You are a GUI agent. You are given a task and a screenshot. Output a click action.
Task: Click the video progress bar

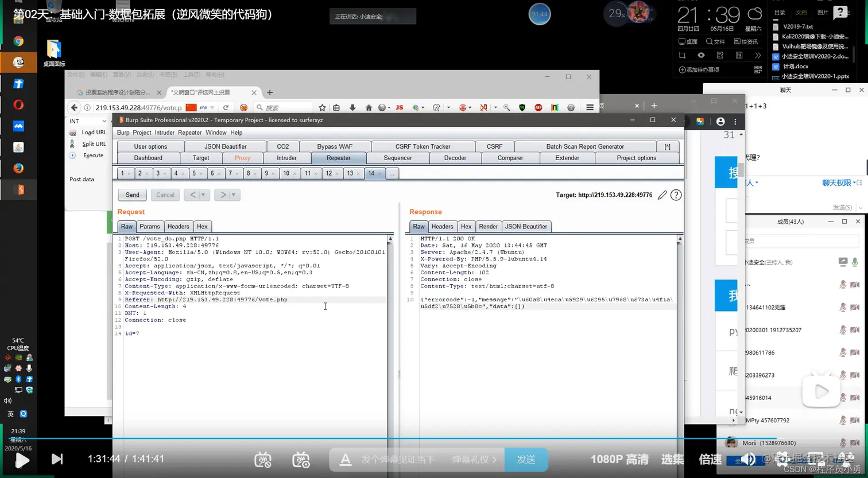(x=434, y=438)
